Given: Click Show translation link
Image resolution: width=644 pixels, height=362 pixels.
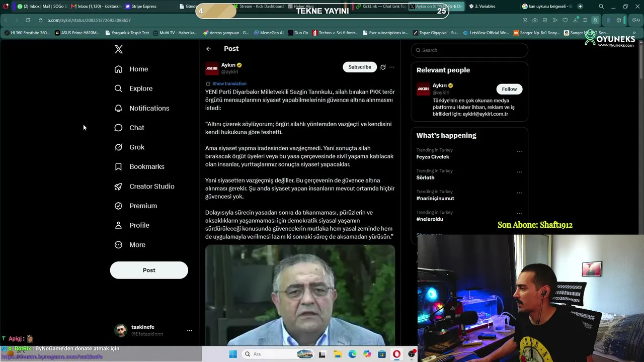Looking at the screenshot, I should coord(229,83).
